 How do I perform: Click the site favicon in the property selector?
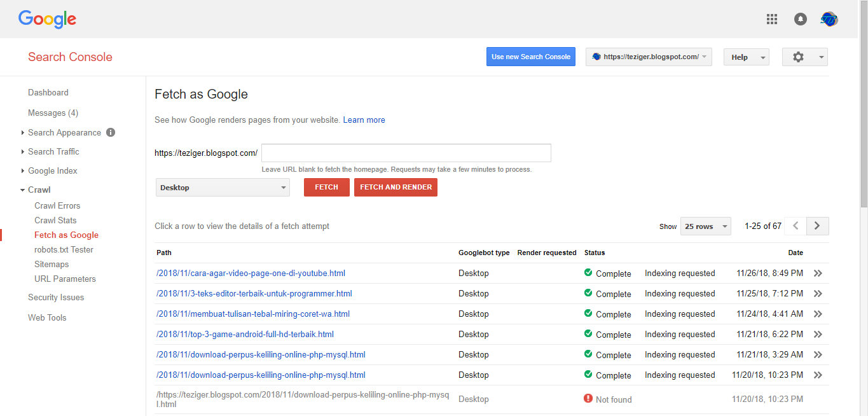596,57
